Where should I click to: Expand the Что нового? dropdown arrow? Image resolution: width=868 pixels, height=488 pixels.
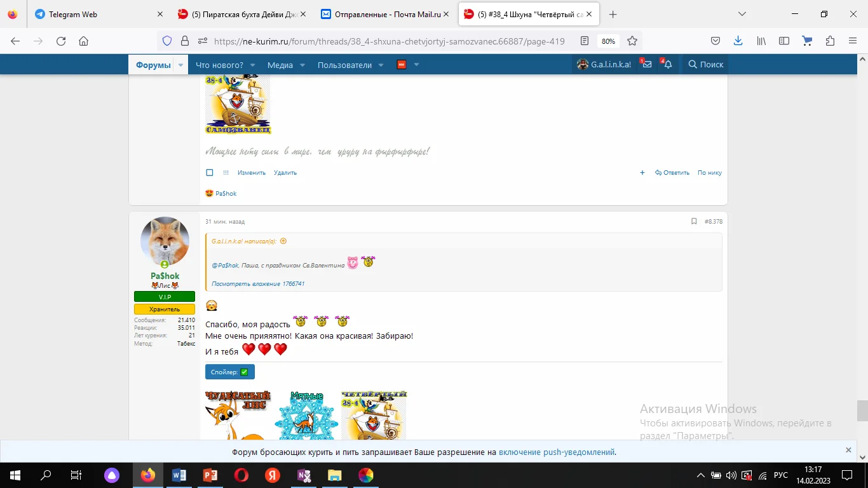(252, 65)
